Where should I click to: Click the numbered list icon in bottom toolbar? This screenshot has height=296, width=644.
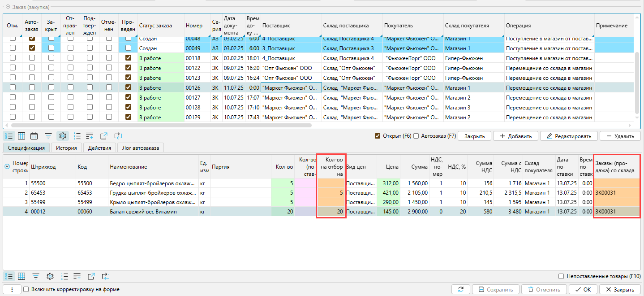64,276
